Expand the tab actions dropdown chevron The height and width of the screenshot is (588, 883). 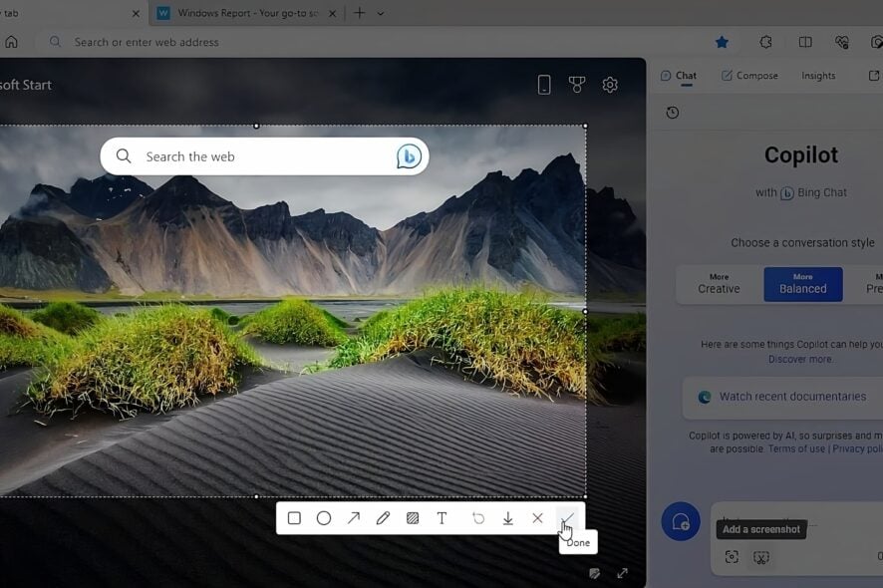[381, 14]
